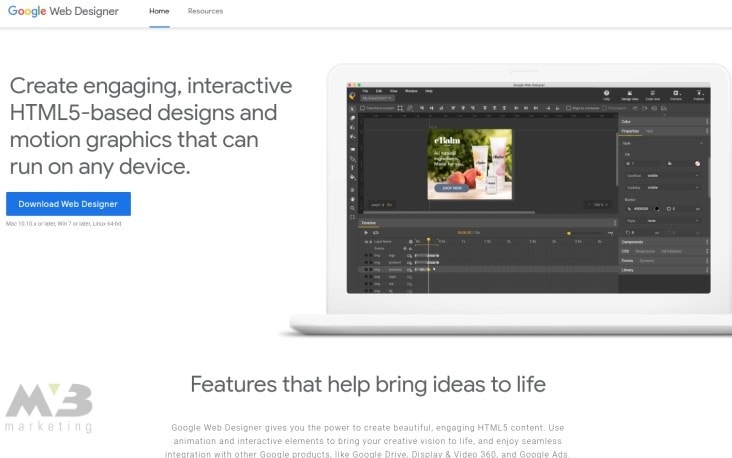Click the fill color circle swatch
This screenshot has width=732, height=458.
tap(697, 163)
